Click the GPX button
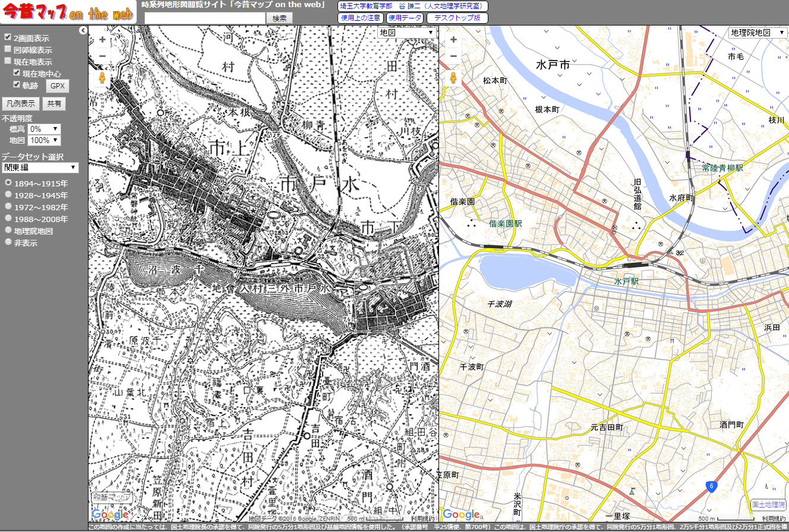Viewport: 789px width, 532px height. pos(58,86)
